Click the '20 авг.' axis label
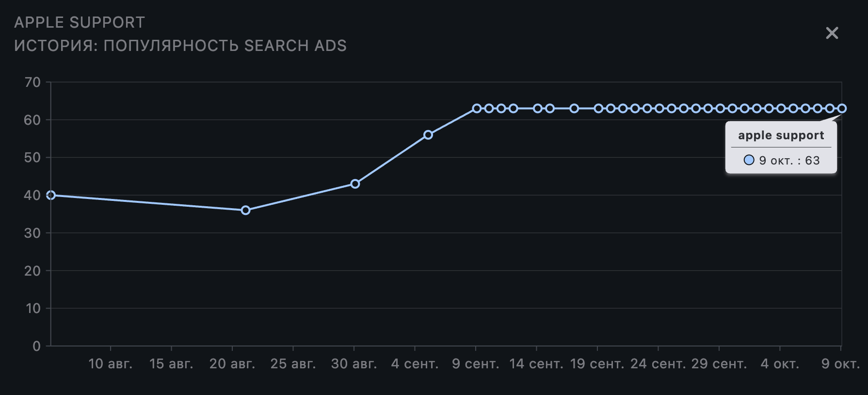Image resolution: width=868 pixels, height=395 pixels. tap(232, 364)
